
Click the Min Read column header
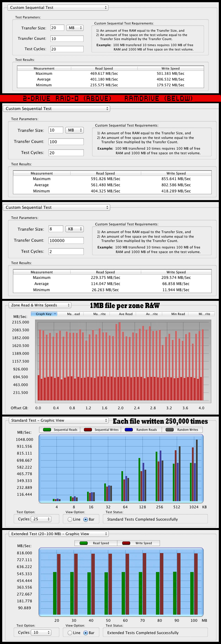click(178, 314)
